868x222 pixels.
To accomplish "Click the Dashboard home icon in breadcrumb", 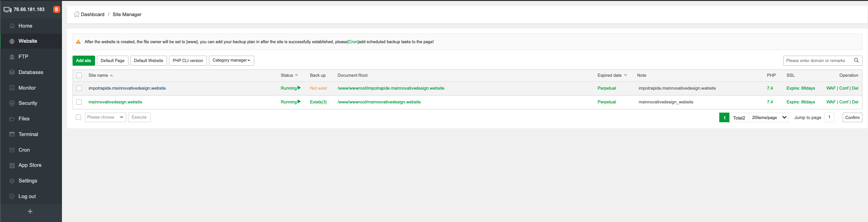I will tap(77, 14).
